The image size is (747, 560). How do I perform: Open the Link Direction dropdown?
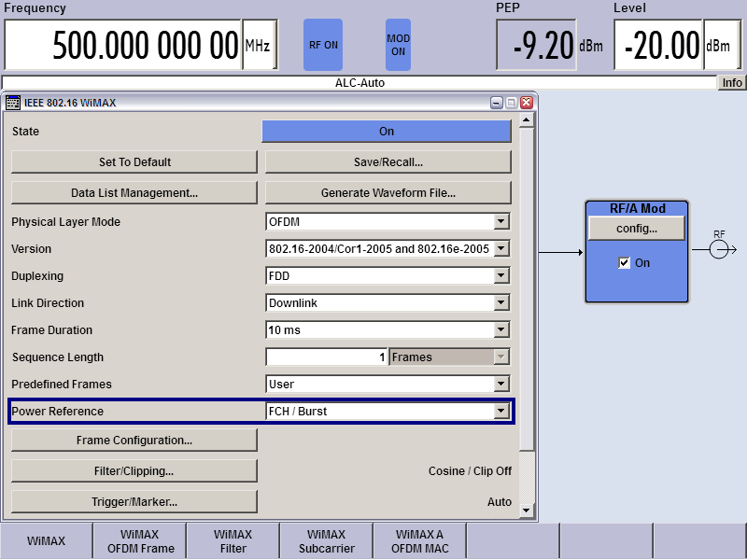coord(500,302)
